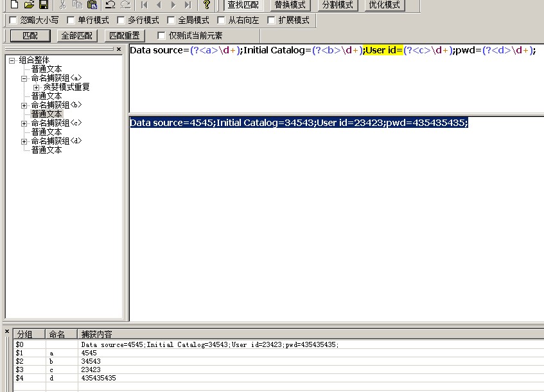Collapse the 组合整体 root node
Viewport: 544px width, 392px height.
tap(12, 60)
